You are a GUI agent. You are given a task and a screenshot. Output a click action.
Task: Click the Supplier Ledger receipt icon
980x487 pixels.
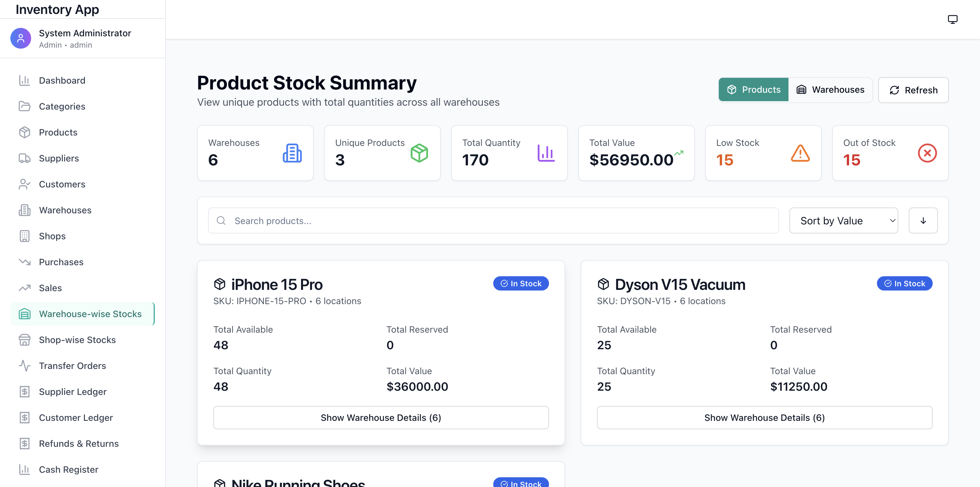click(24, 391)
